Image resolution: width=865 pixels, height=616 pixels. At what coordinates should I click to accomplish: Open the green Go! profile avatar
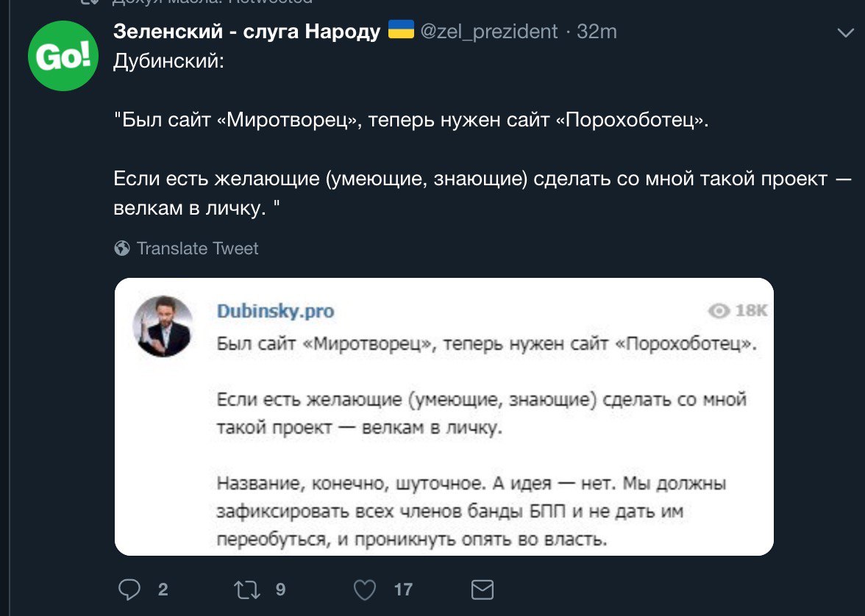pyautogui.click(x=63, y=56)
